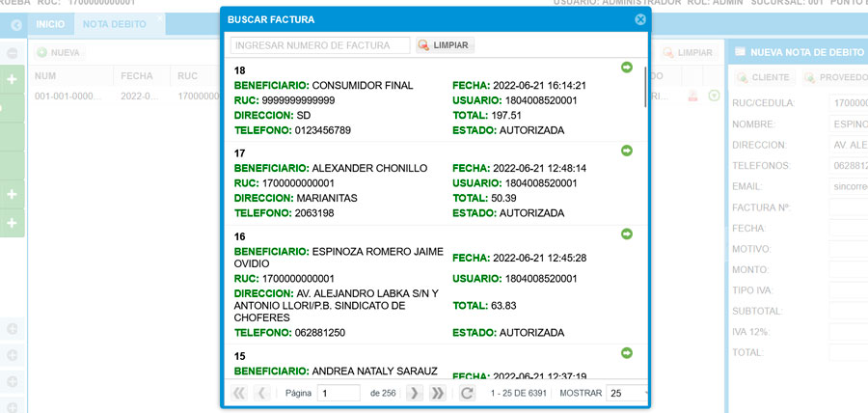Go to first page of invoices
The height and width of the screenshot is (413, 868).
click(239, 394)
